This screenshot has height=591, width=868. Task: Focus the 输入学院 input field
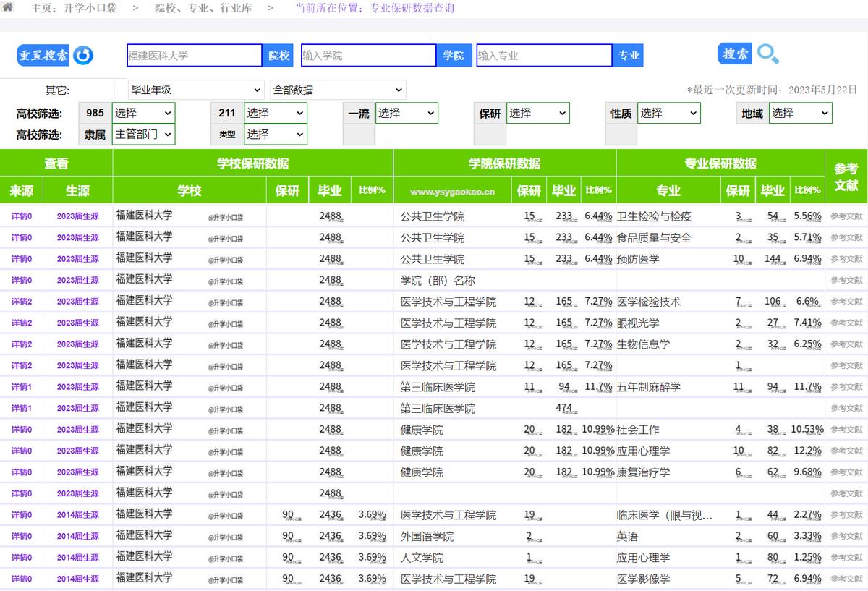pyautogui.click(x=369, y=56)
